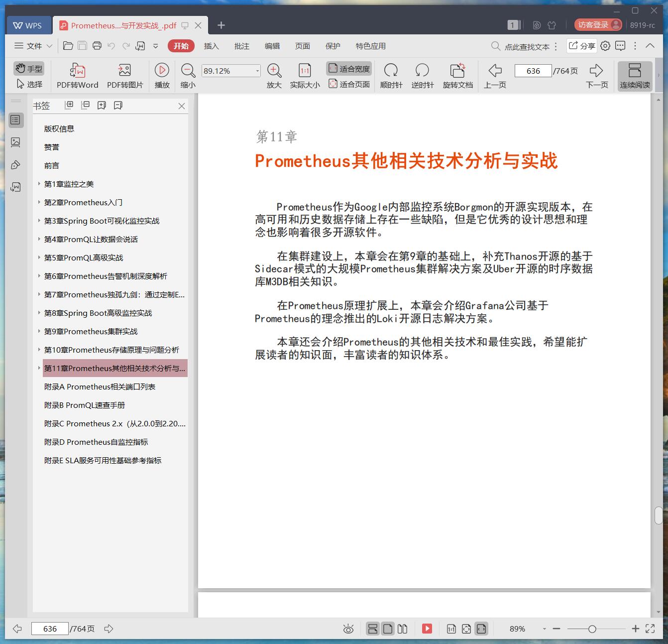Screen dimensions: 668x644
Task: Click the 访客登录 login button
Action: [x=598, y=25]
